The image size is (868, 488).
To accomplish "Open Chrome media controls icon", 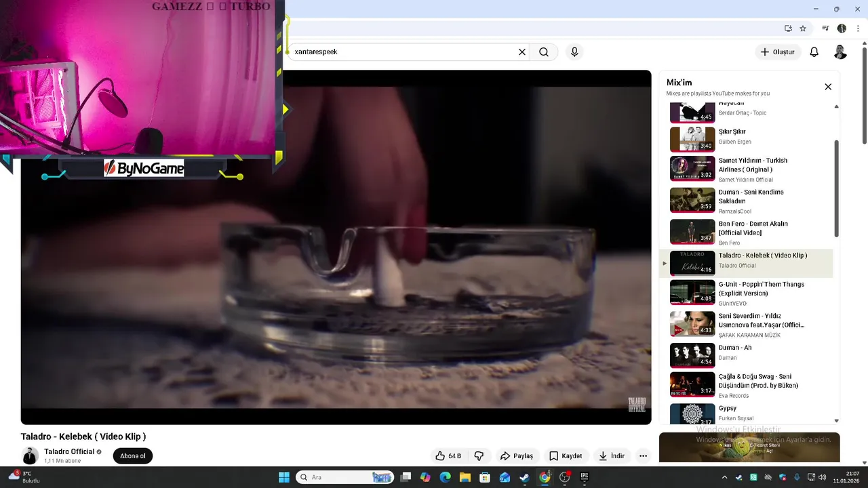I will pos(825,28).
